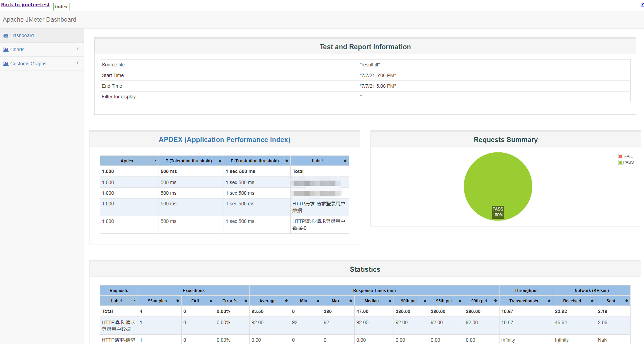Click the Statistics panel heading
644x344 pixels.
click(x=365, y=269)
